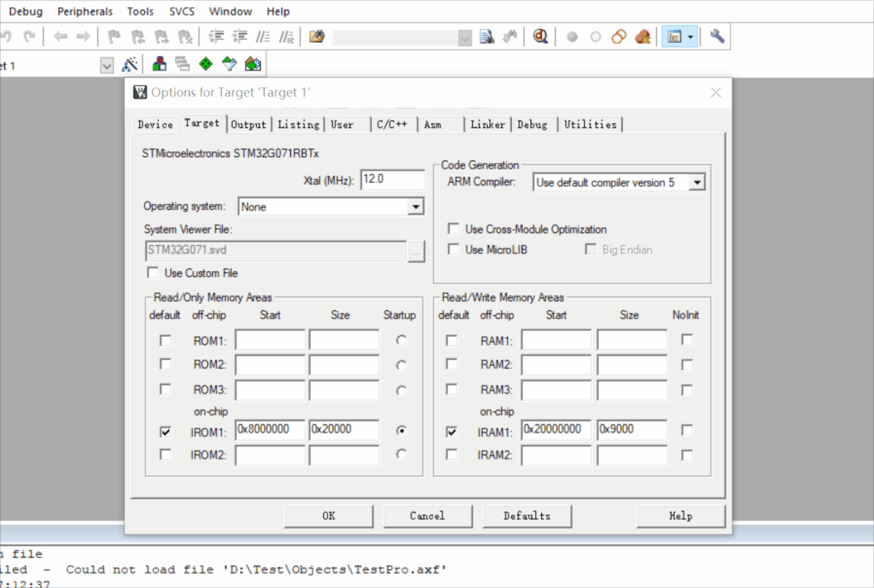
Task: Navigate forwards with right arrow icon
Action: [x=83, y=36]
